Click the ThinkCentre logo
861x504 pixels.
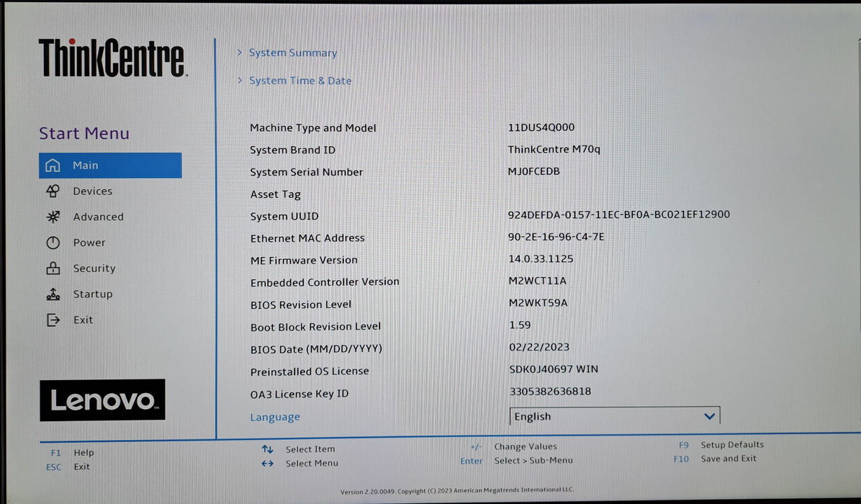click(x=112, y=58)
